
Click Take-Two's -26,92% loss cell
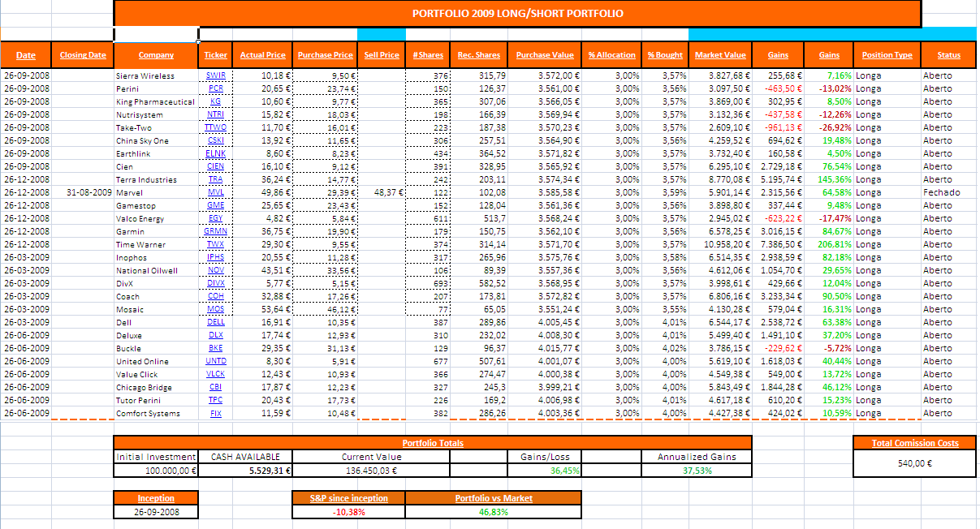(x=828, y=127)
